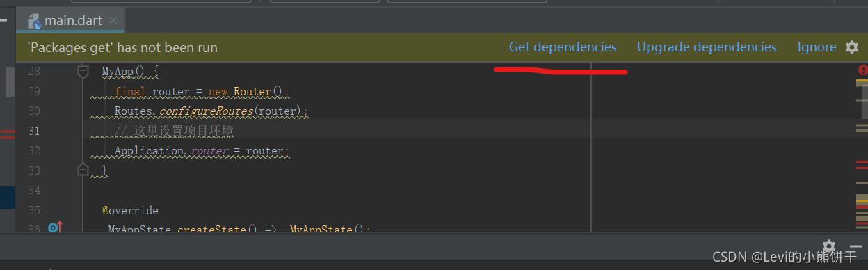Click Upgrade dependencies link
The width and height of the screenshot is (868, 270).
tap(707, 47)
